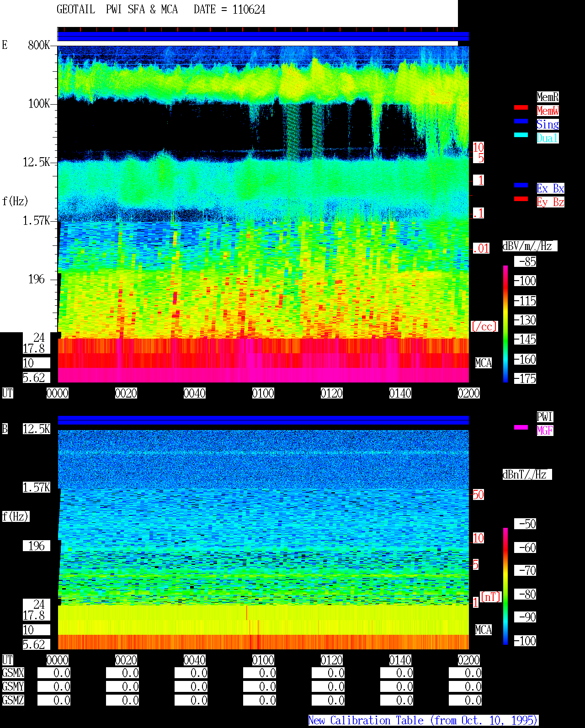
Task: Click the magenta MGF legend swatch
Action: [x=521, y=427]
